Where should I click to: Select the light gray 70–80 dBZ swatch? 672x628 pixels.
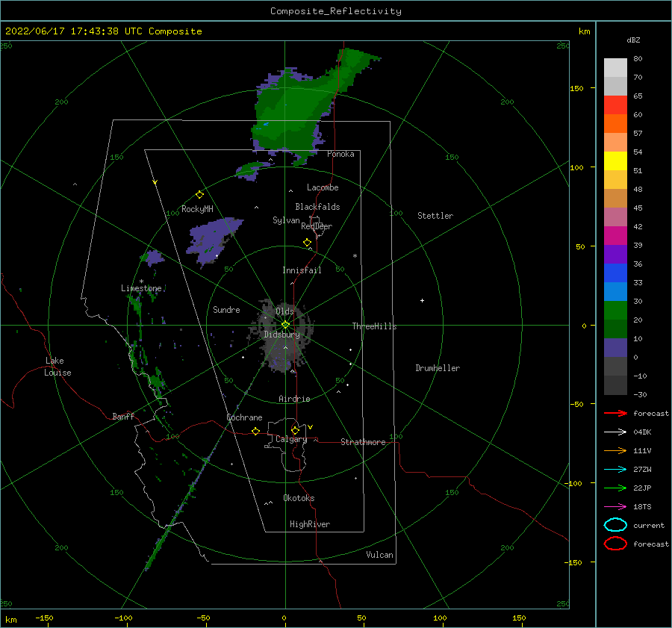click(615, 68)
